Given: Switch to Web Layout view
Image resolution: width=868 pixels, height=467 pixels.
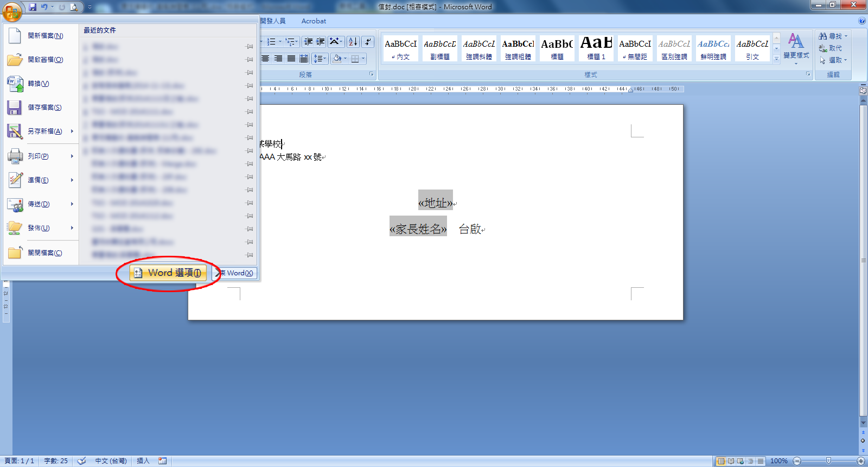Looking at the screenshot, I should 741,461.
